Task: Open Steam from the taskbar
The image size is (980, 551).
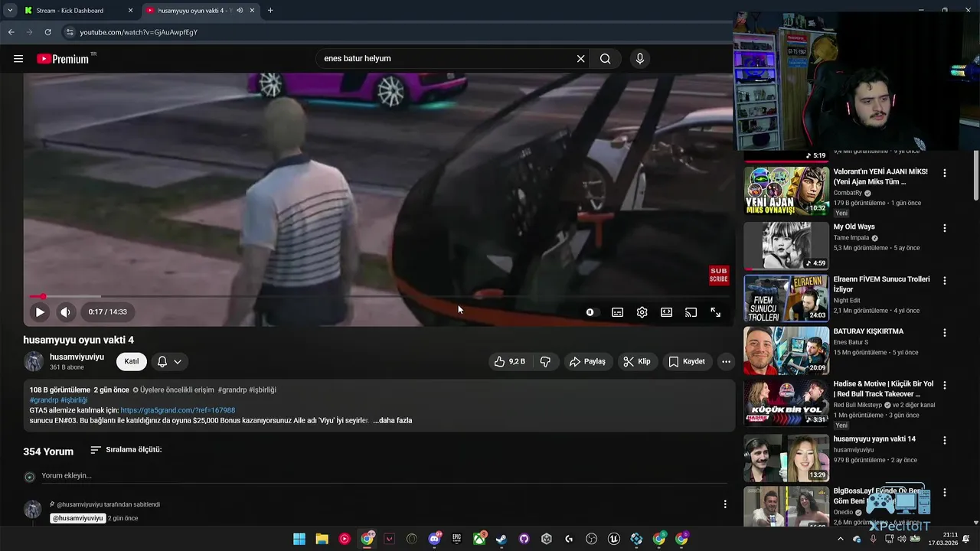Action: point(501,539)
